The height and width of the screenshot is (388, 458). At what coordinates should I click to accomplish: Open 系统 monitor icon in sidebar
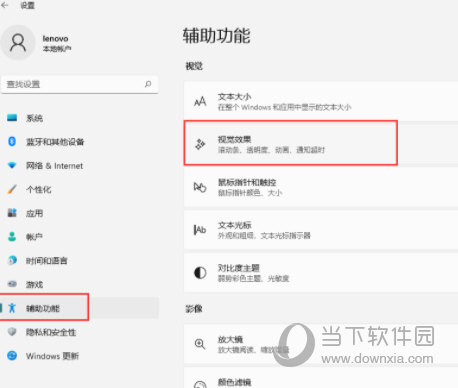(12, 118)
